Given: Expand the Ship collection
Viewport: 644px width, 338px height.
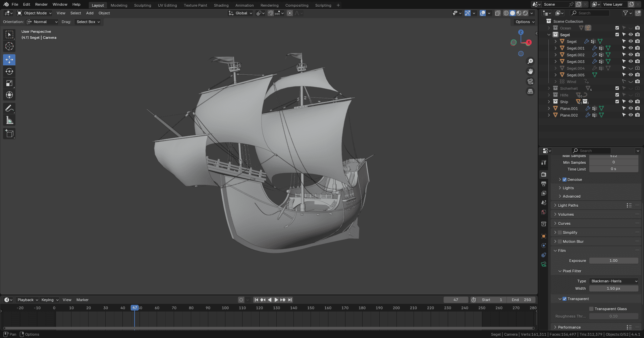Looking at the screenshot, I should pos(549,102).
